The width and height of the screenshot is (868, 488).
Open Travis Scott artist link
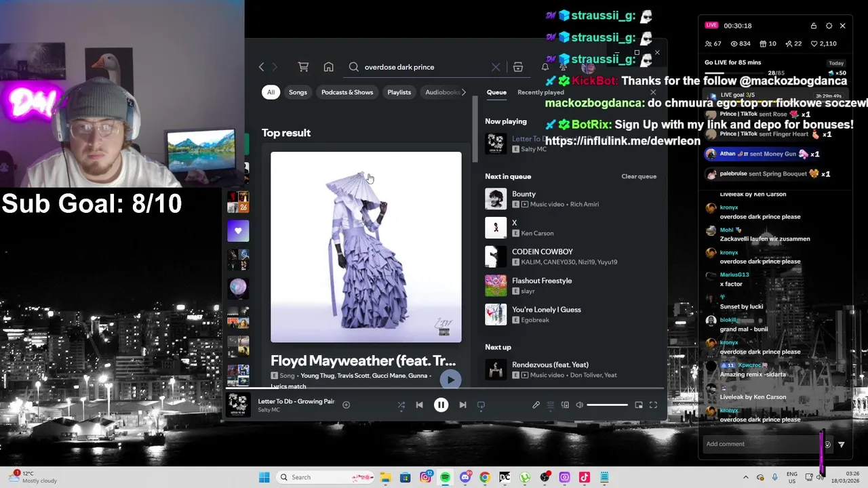point(353,375)
